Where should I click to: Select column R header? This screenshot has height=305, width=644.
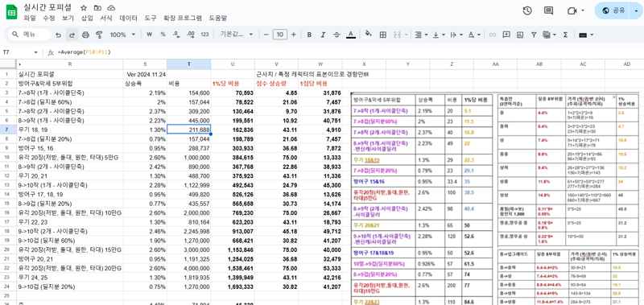(x=69, y=64)
